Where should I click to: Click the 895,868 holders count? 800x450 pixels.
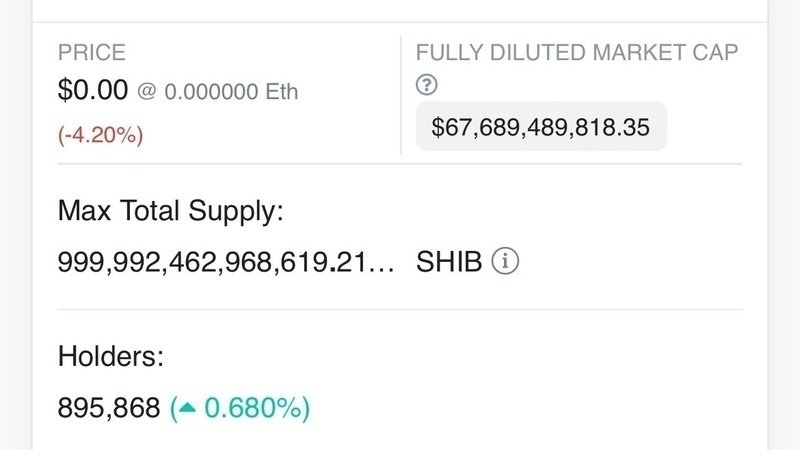(x=109, y=408)
